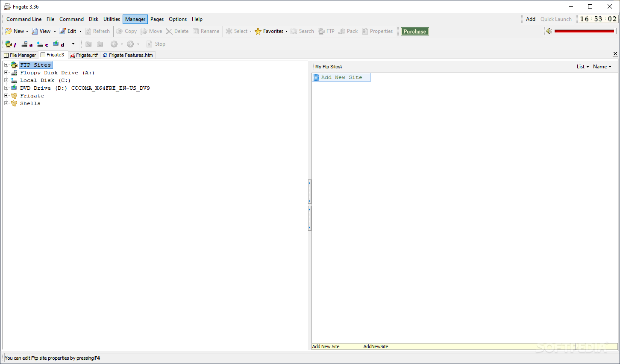Click the Refresh toolbar icon
Viewport: 620px width, 364px height.
point(88,31)
